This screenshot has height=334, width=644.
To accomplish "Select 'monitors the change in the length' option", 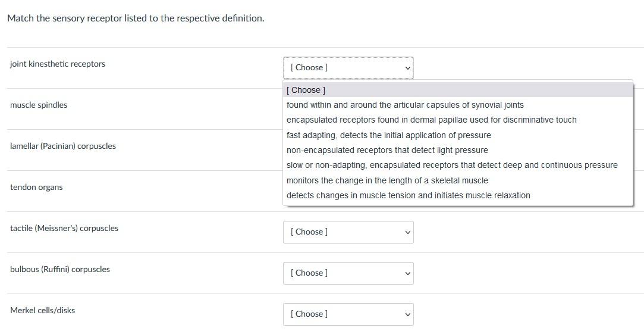I will (x=387, y=180).
